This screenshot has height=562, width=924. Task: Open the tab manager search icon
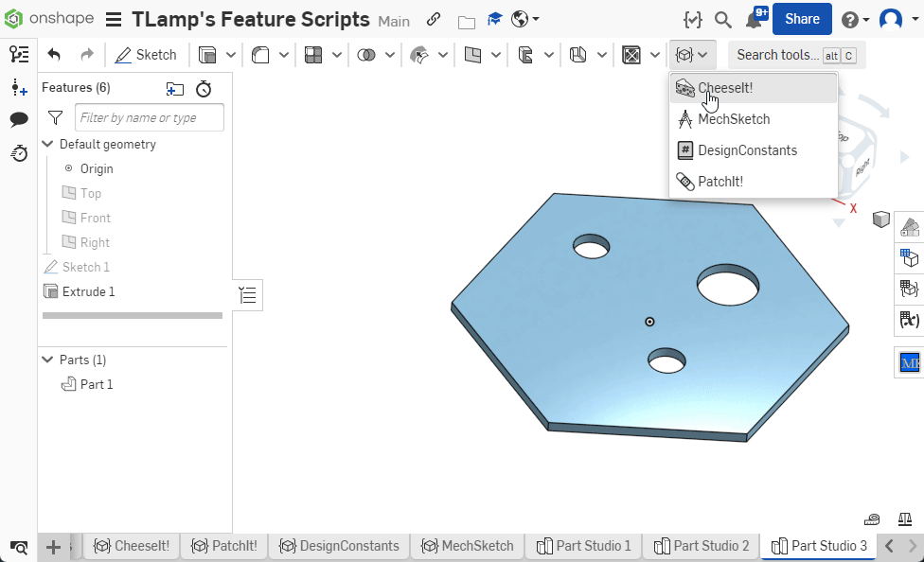19,548
